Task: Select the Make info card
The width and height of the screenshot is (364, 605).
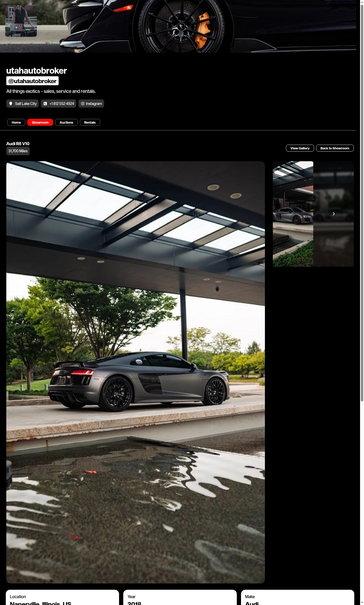Action: coord(297,598)
